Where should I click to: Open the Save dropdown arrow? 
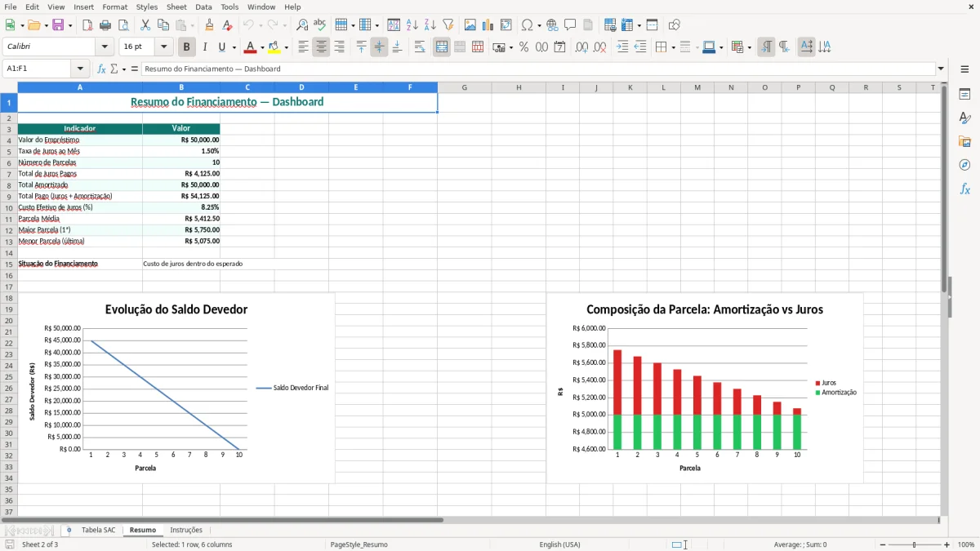tap(70, 25)
